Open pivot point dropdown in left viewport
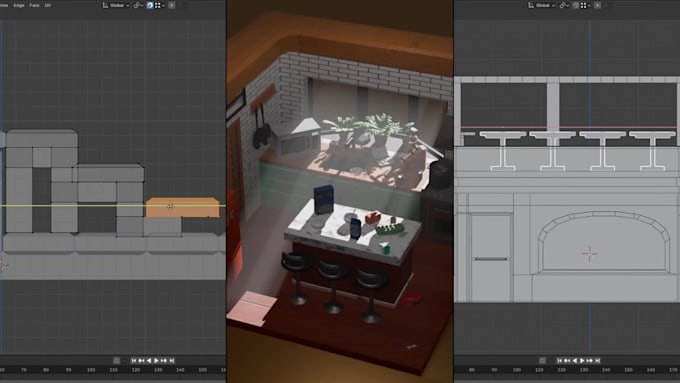Screen dimensions: 680x383 [x=138, y=5]
